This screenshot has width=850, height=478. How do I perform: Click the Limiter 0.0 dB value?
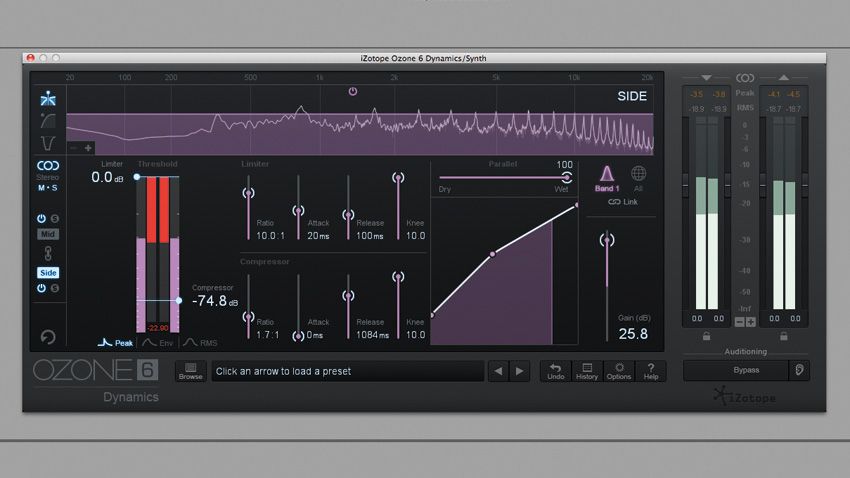tap(107, 177)
